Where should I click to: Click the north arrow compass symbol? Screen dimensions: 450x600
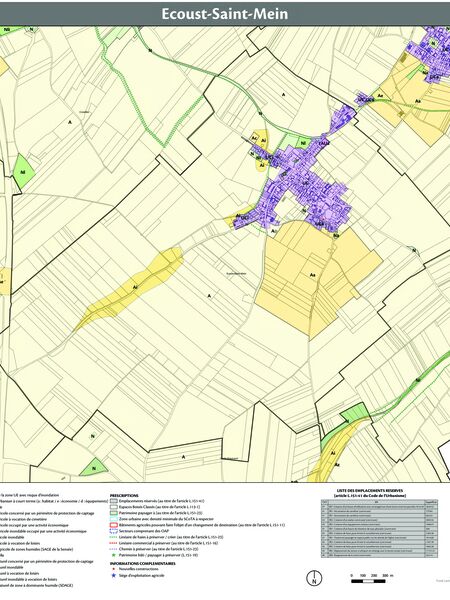point(315,578)
